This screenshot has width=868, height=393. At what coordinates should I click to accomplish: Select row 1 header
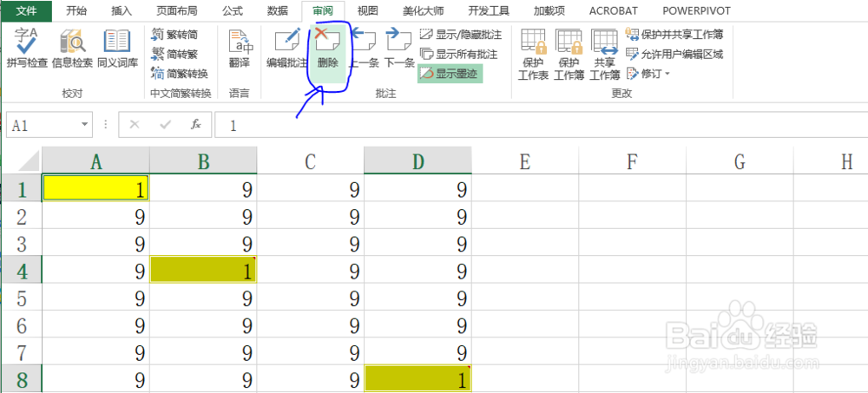click(x=23, y=188)
